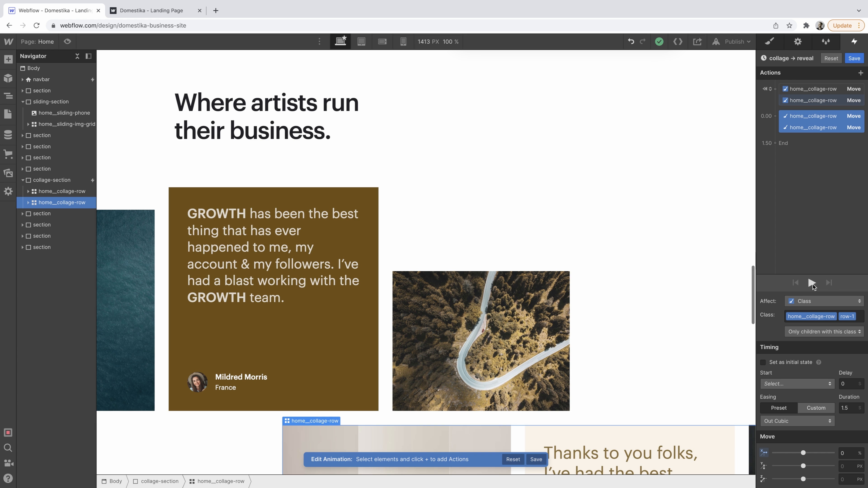This screenshot has height=488, width=868.
Task: Click the Duration input field
Action: pyautogui.click(x=851, y=408)
